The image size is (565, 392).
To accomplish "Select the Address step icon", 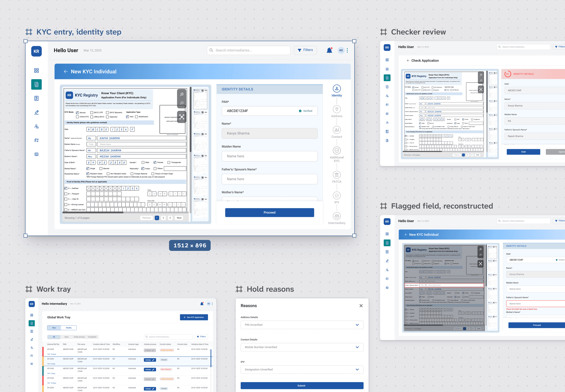I will point(337,109).
